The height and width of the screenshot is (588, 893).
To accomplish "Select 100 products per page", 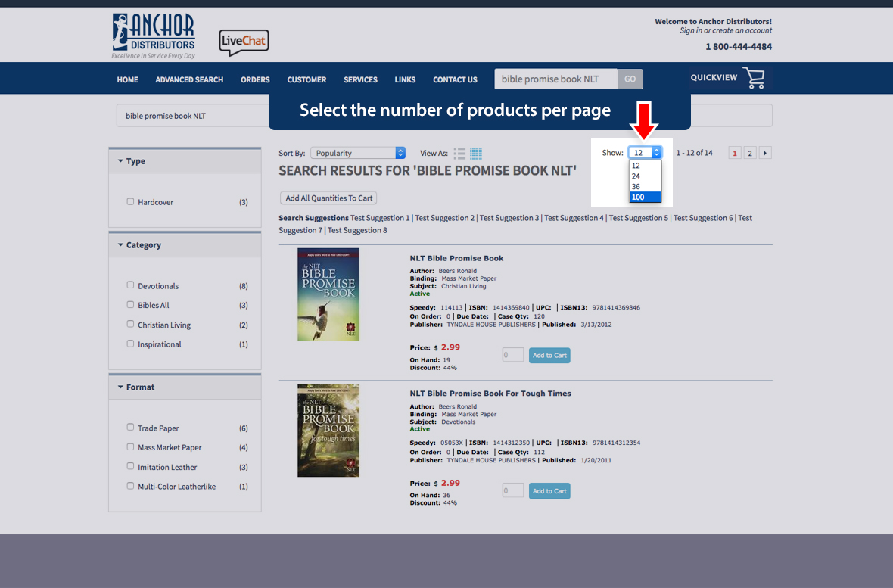I will (646, 198).
